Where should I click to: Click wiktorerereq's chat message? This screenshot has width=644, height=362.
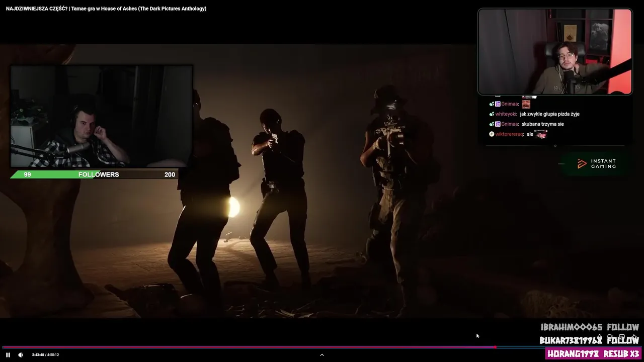pyautogui.click(x=518, y=134)
